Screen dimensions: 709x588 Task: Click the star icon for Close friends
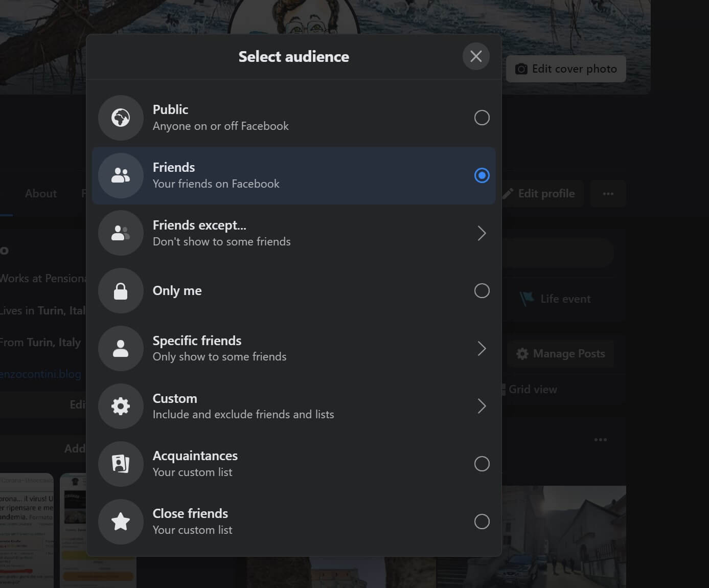click(x=121, y=522)
